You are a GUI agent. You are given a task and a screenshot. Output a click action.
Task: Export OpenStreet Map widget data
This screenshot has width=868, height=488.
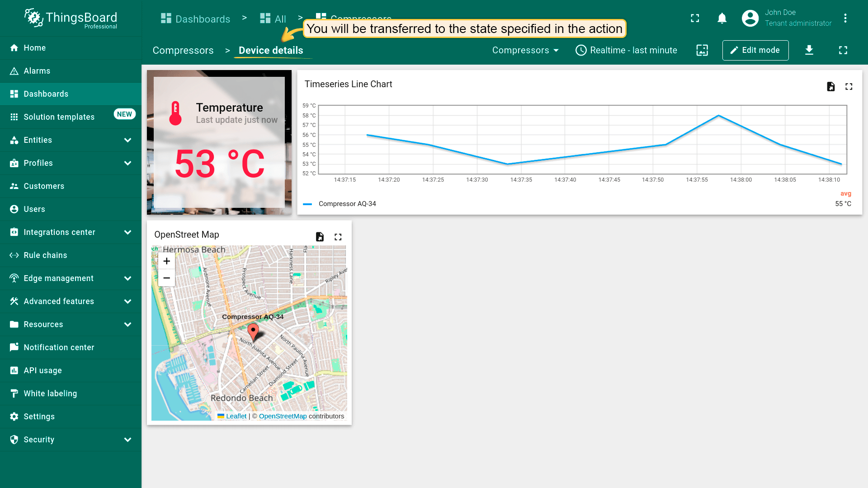pos(320,237)
